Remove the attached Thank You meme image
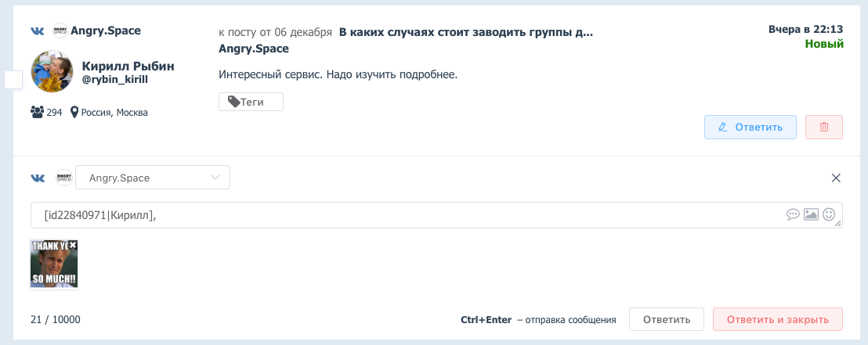868x345 pixels. click(x=73, y=244)
